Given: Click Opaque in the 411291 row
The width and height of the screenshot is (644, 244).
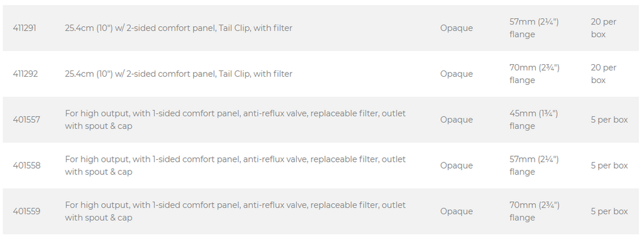Looking at the screenshot, I should 457,28.
